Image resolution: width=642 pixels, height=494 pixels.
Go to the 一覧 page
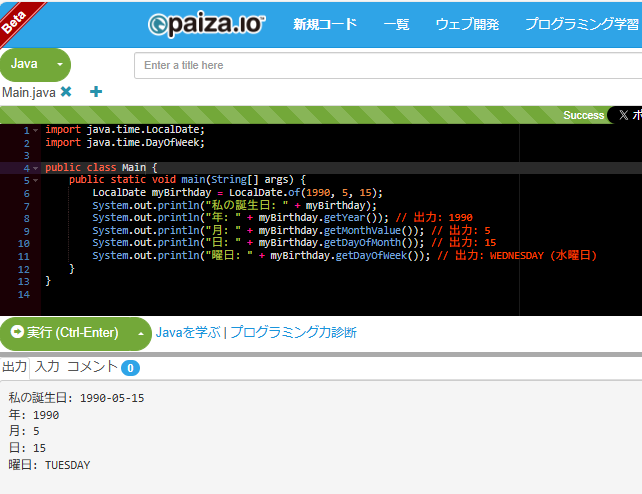(396, 24)
